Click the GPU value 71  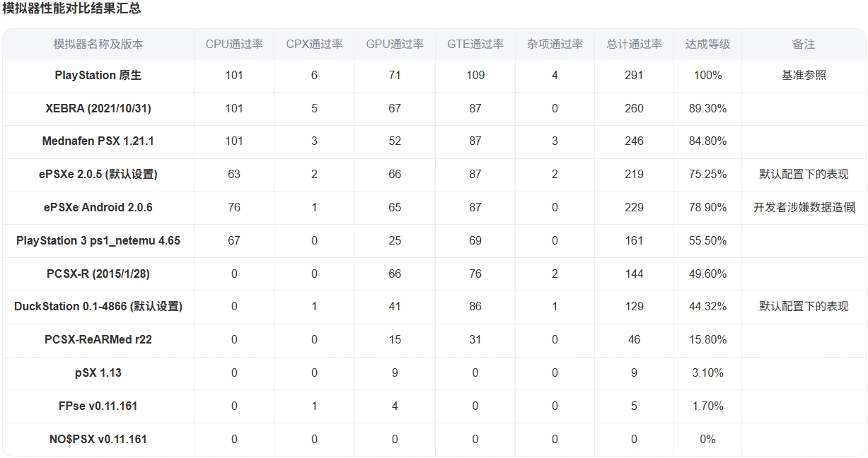395,75
